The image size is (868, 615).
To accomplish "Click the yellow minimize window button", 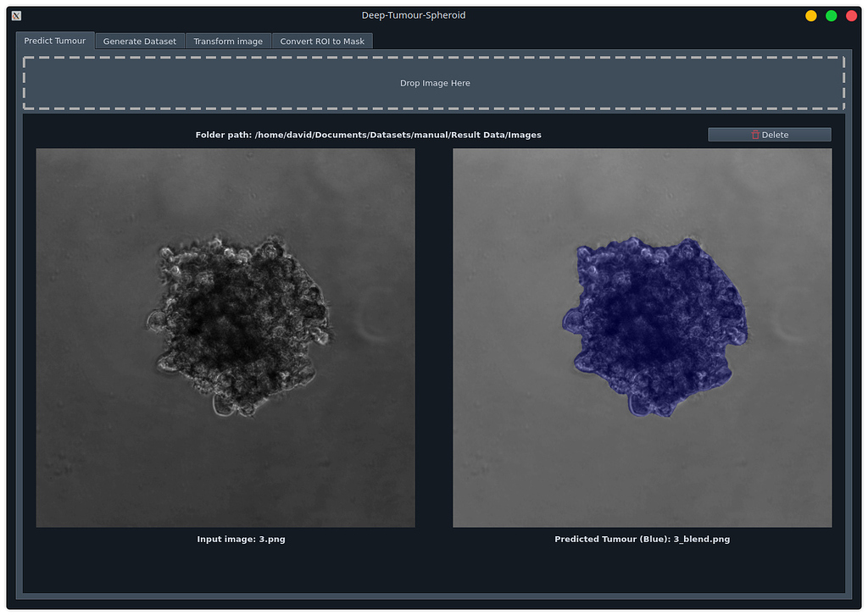I will coord(811,15).
